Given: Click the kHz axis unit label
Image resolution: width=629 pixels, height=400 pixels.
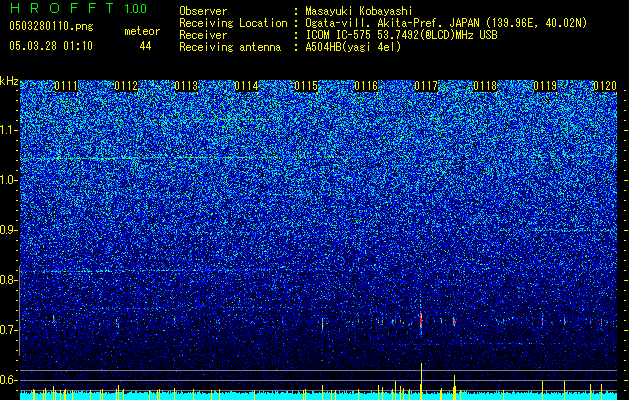Looking at the screenshot, I should [x=9, y=81].
